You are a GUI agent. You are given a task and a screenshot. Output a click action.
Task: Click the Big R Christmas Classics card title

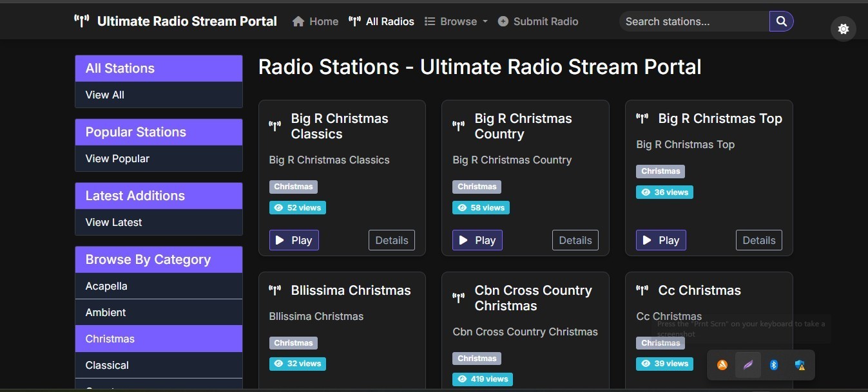pos(340,126)
